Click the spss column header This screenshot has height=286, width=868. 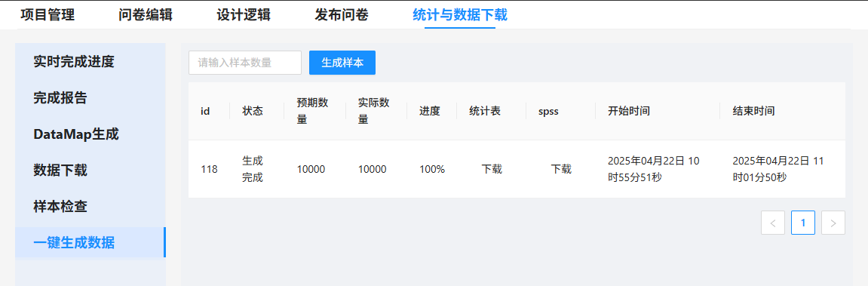click(561, 111)
